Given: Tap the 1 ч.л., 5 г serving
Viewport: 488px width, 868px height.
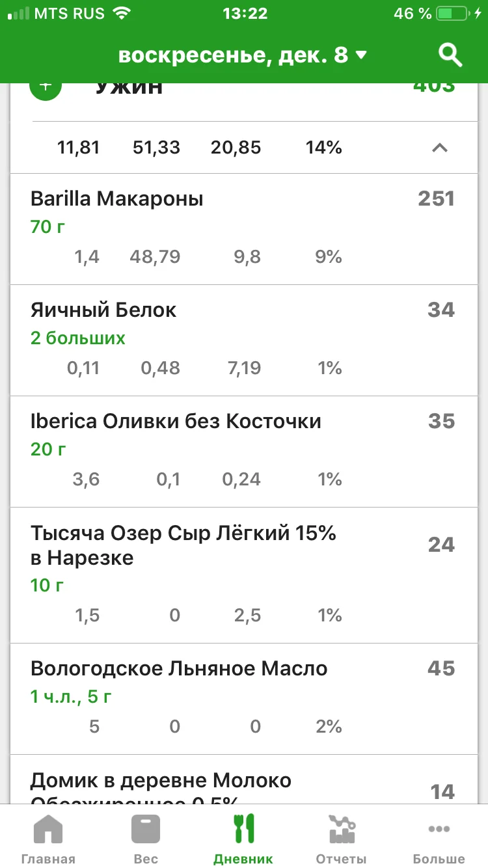Looking at the screenshot, I should (x=71, y=697).
